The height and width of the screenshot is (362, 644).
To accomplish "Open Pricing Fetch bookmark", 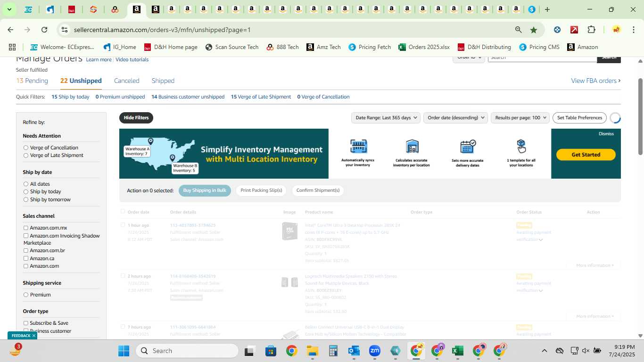I will tap(370, 47).
